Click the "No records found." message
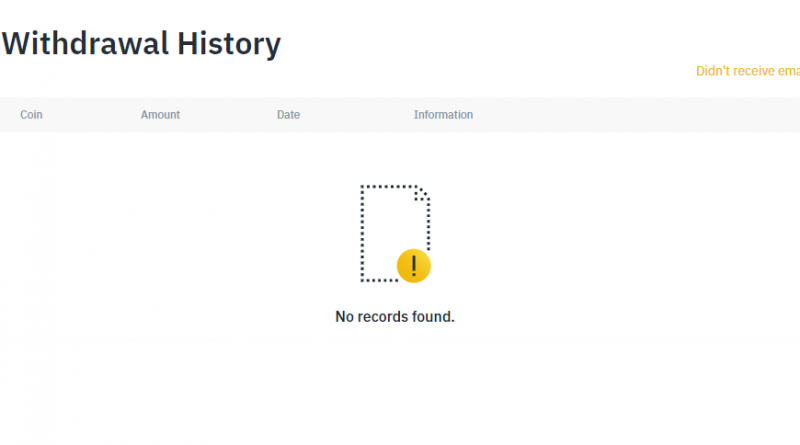 394,316
